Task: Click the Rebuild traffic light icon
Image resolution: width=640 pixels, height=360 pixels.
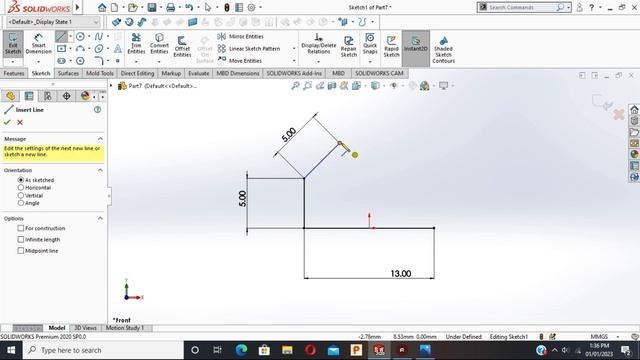Action: click(x=227, y=7)
